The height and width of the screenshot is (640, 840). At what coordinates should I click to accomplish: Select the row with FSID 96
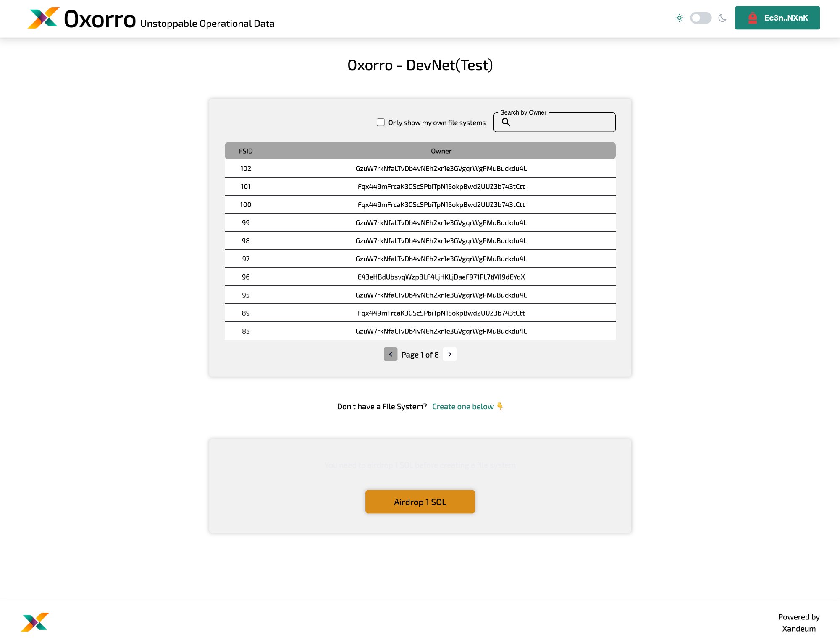[420, 277]
